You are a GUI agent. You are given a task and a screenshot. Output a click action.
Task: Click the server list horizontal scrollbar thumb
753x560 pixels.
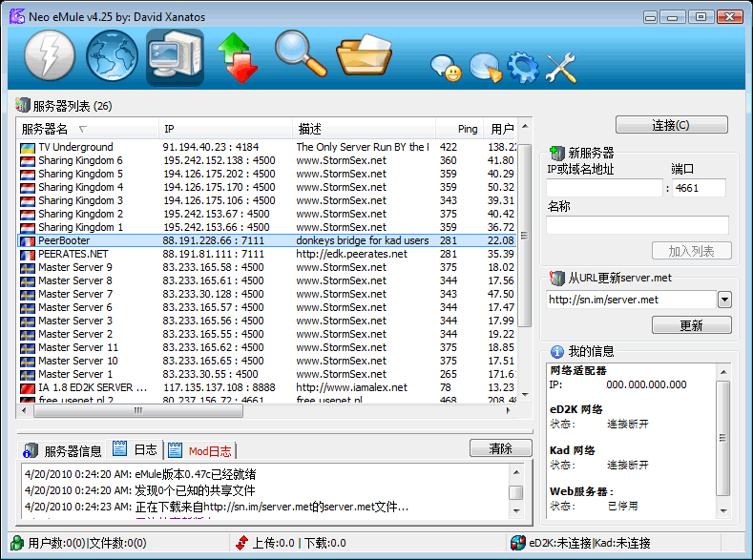(x=138, y=410)
